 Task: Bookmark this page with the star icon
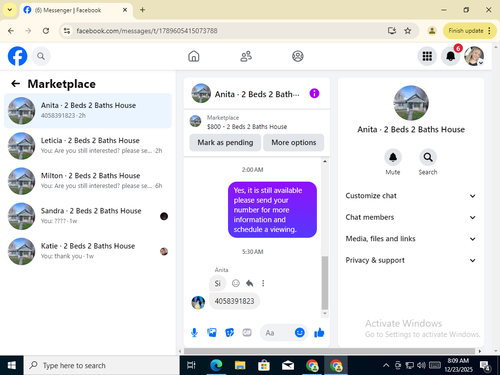pyautogui.click(x=408, y=31)
